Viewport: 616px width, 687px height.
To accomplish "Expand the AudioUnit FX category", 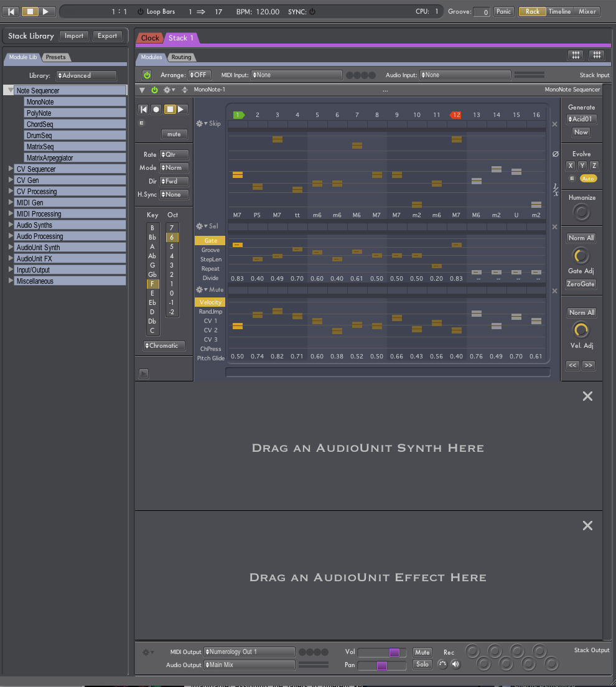I will click(x=11, y=258).
